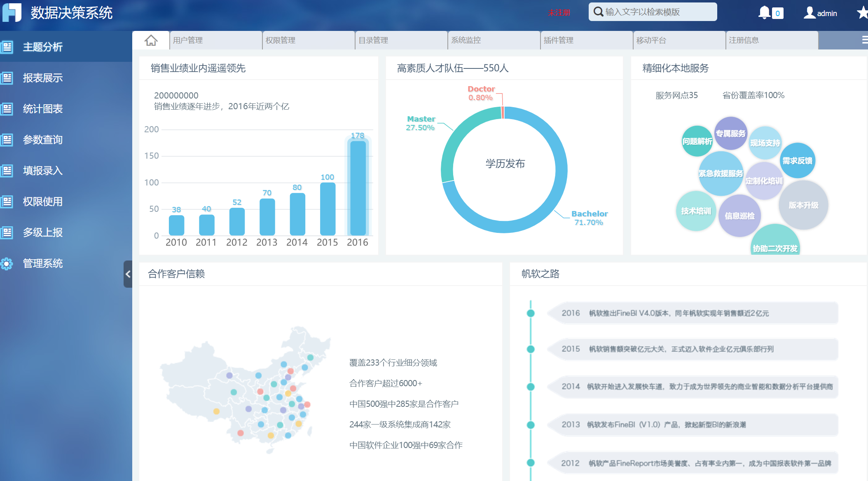
Task: Click the admin username label
Action: tap(827, 14)
